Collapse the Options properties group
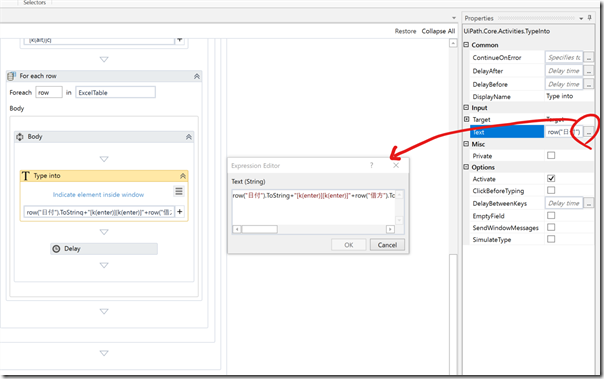This screenshot has height=379, width=604. (466, 167)
